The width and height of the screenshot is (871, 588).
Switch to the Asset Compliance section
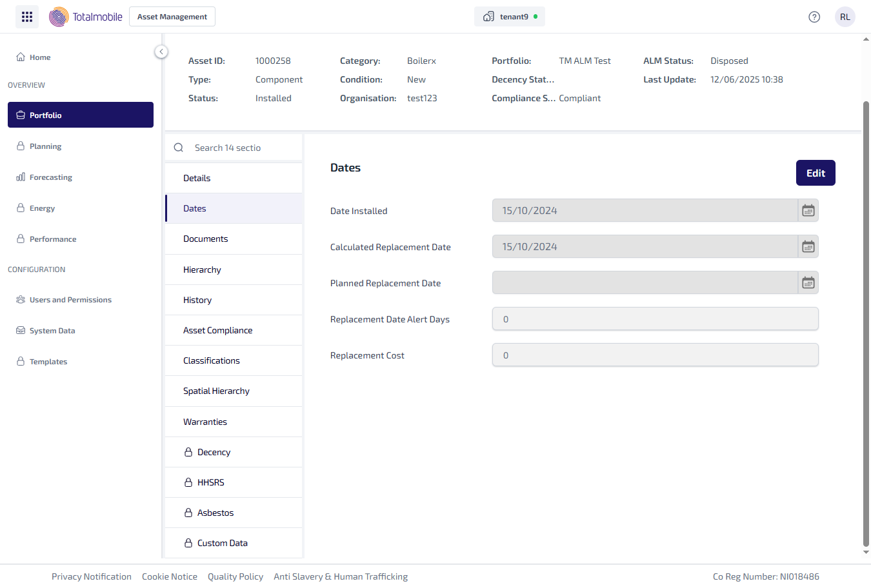click(217, 330)
